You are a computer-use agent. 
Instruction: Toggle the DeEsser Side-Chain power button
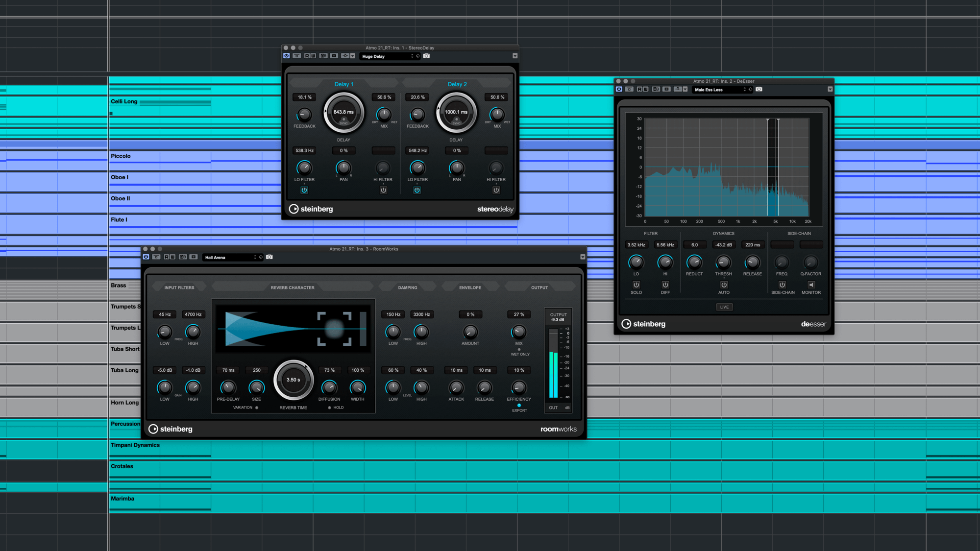783,285
